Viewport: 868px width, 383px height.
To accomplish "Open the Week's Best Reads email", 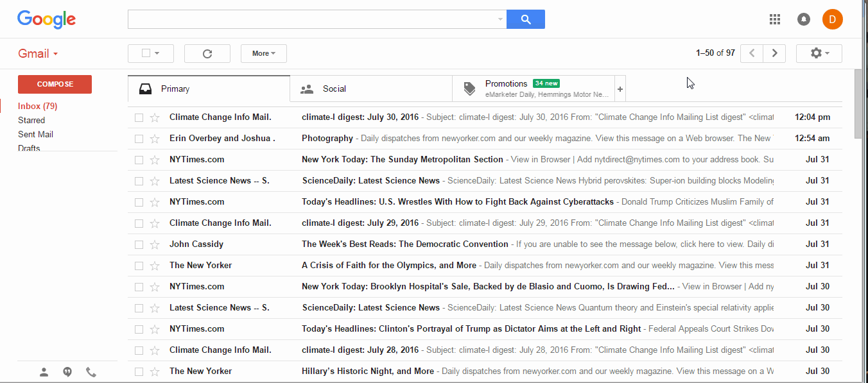I will click(x=485, y=244).
